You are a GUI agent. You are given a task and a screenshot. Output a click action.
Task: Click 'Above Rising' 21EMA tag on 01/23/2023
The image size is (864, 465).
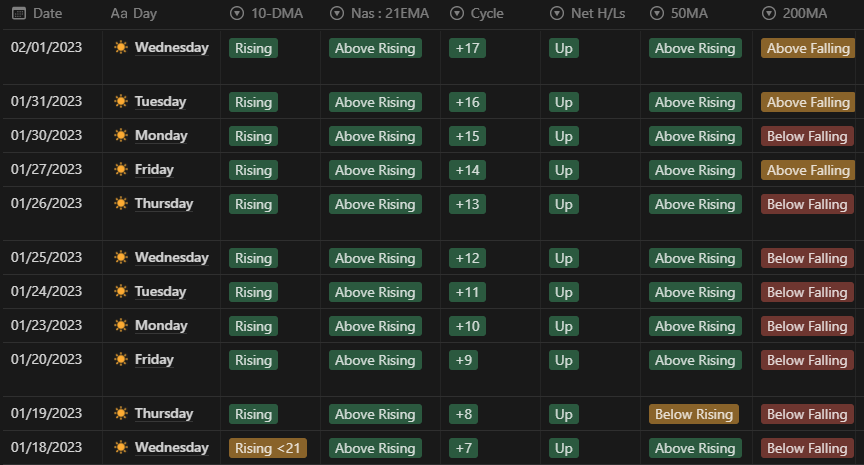[x=375, y=327]
